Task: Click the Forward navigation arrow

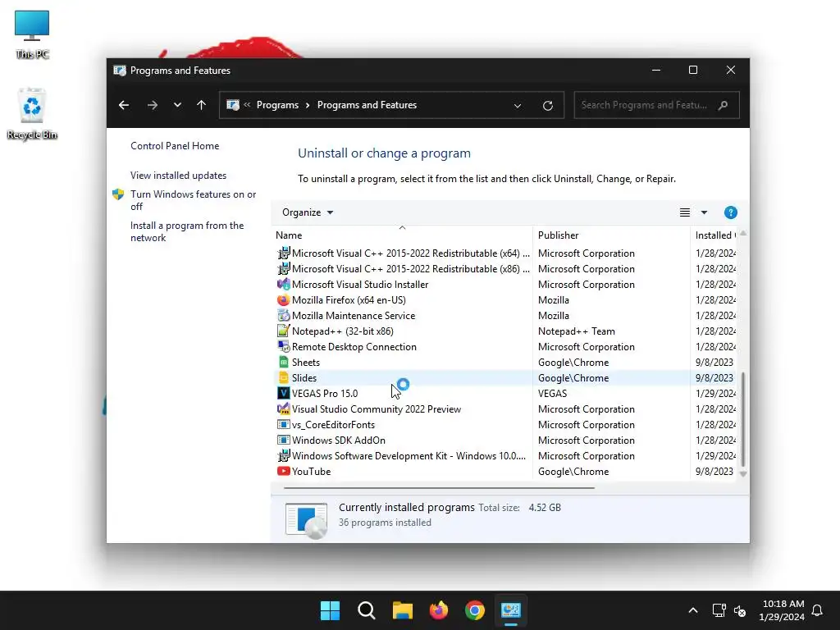Action: 152,105
